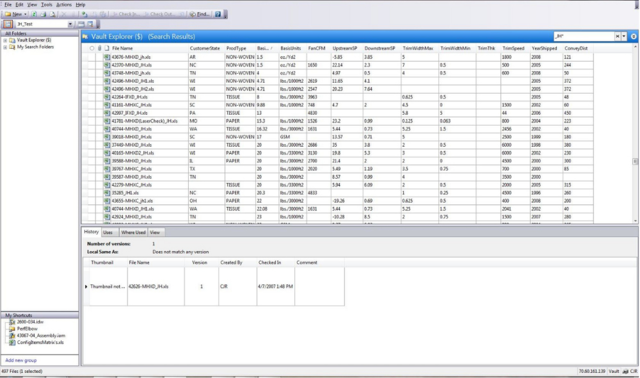Select file 37449-MHXD_JH.xls row
This screenshot has height=378, width=640.
[339, 145]
